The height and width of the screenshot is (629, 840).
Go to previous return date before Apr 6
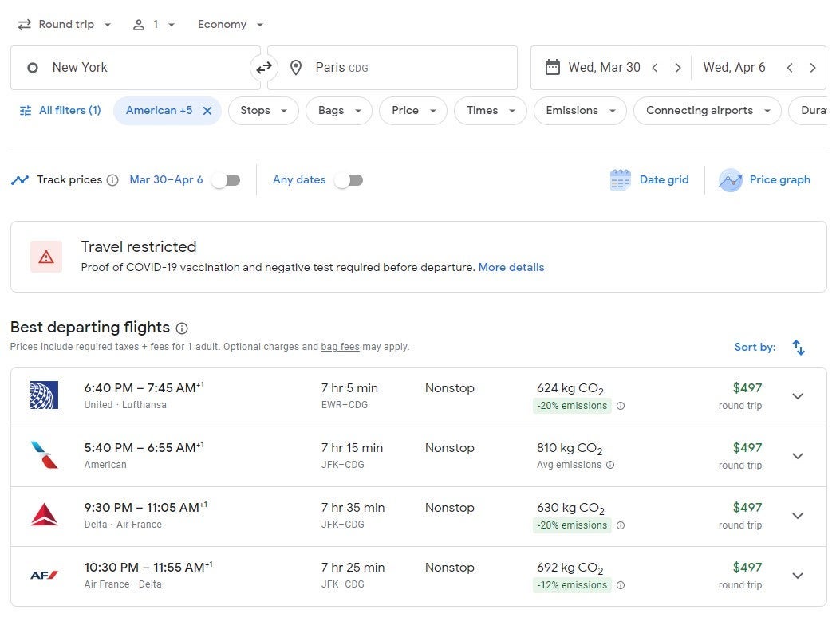click(x=789, y=68)
